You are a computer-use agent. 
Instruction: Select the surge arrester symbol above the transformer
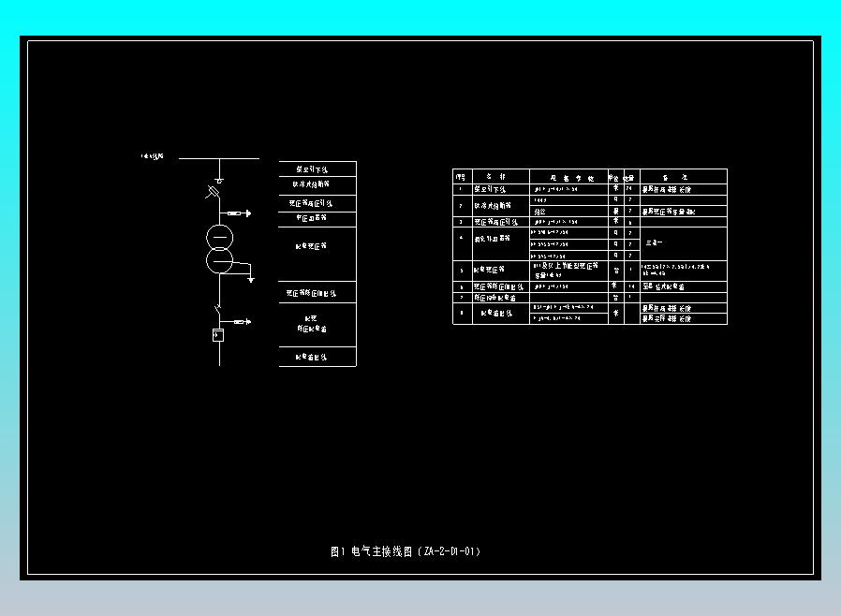coord(239,213)
